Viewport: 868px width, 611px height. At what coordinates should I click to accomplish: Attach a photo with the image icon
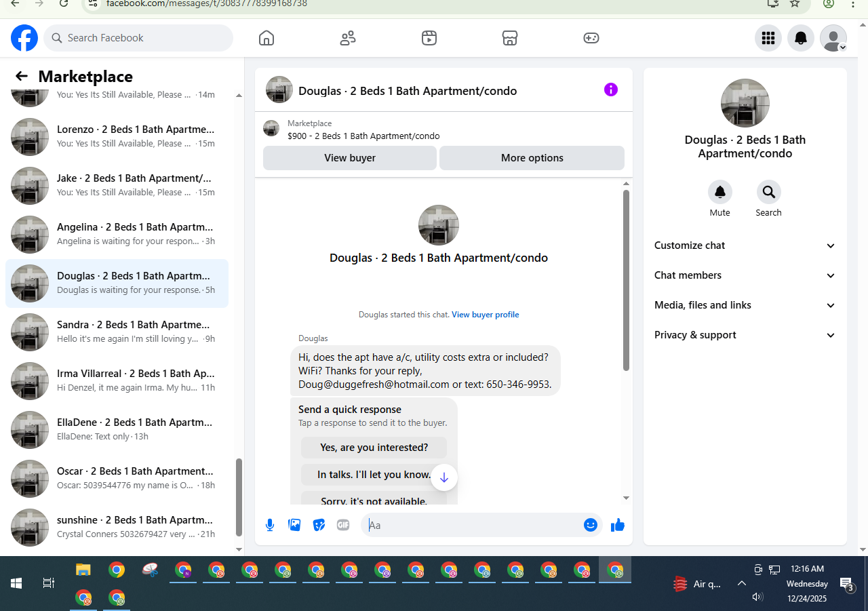[x=294, y=525]
